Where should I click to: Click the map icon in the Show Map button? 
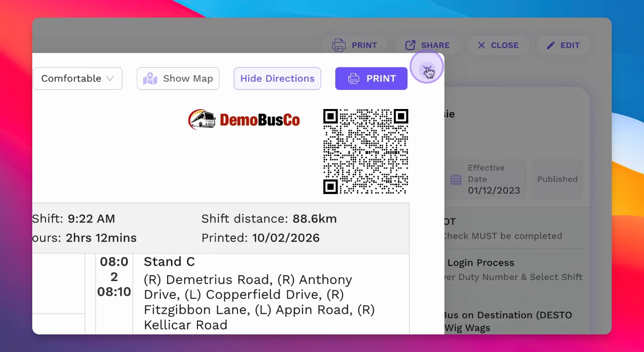coord(150,79)
